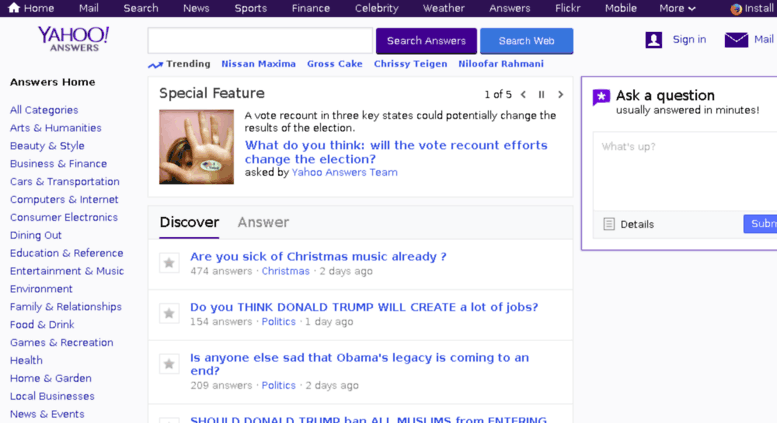Click the Firefox Install icon
The image size is (777, 423).
(736, 9)
